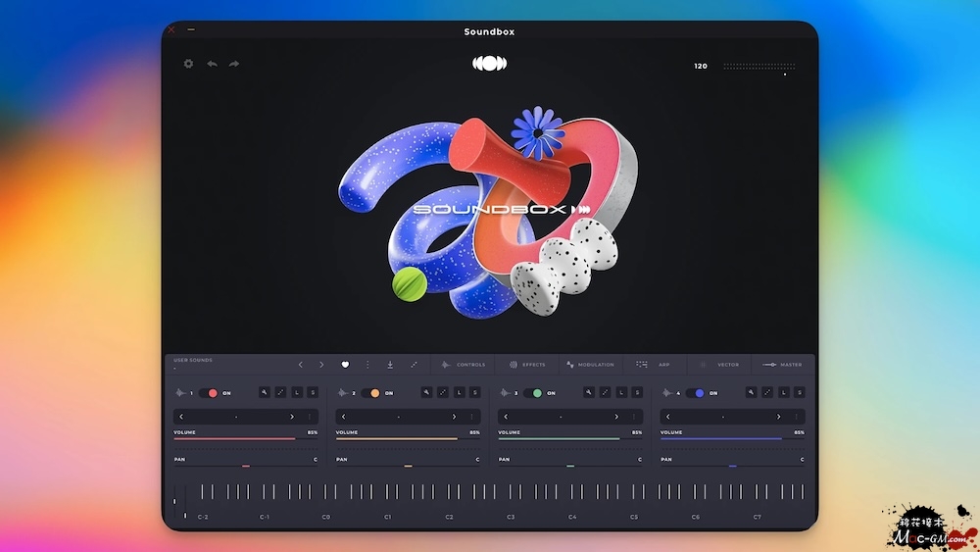Open the wrench settings for layer 1

tap(265, 392)
